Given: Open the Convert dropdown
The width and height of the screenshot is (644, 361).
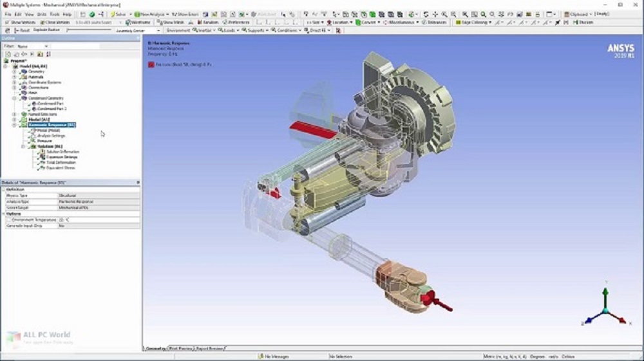Looking at the screenshot, I should click(368, 22).
